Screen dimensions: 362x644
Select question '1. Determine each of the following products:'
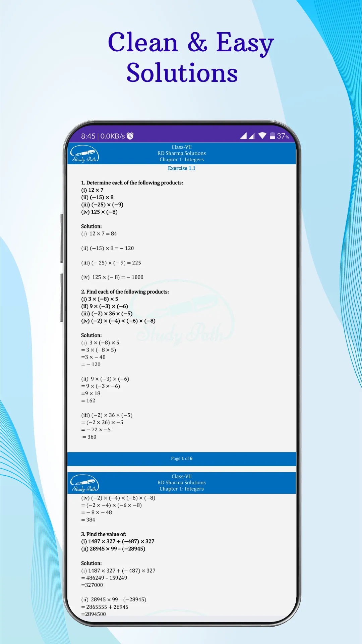[x=132, y=183]
